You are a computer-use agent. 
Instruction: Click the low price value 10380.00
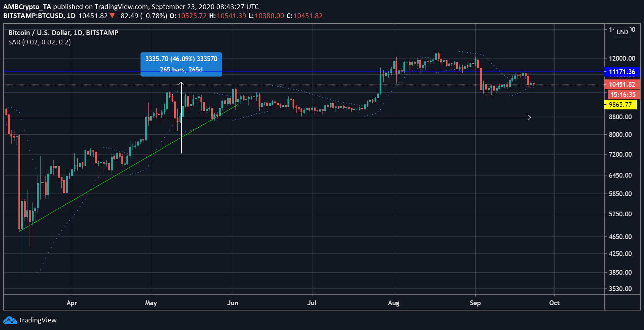269,16
